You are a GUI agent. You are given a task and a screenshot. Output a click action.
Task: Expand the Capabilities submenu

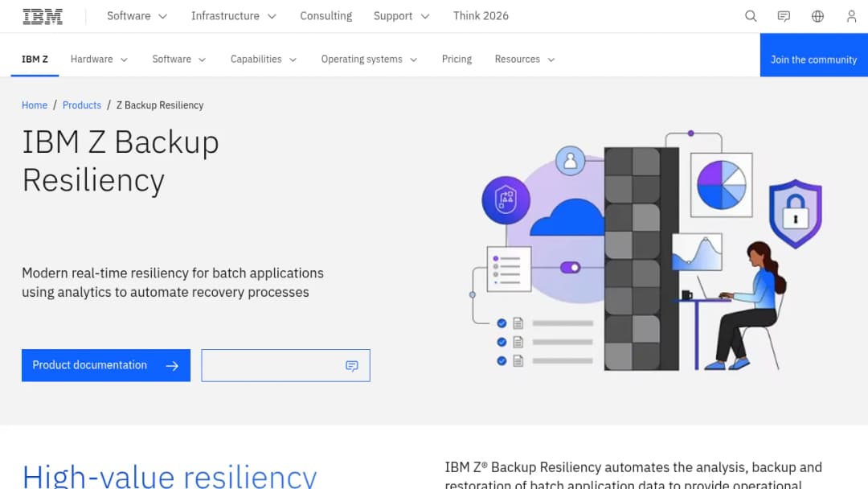[x=264, y=60]
